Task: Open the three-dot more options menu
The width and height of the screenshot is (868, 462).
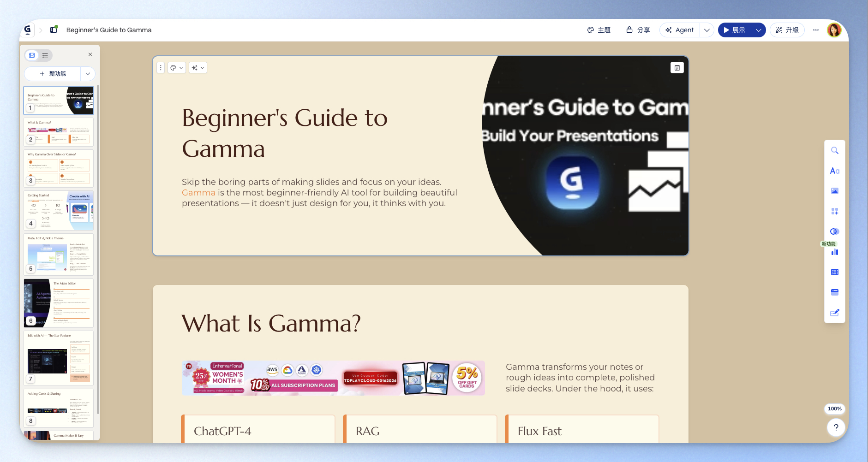Action: click(816, 30)
